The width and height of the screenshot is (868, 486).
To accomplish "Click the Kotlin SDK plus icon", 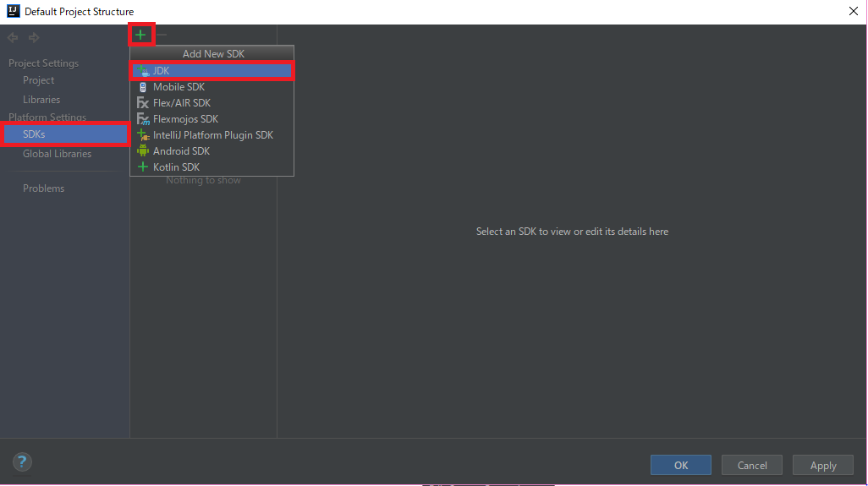I will pyautogui.click(x=143, y=167).
